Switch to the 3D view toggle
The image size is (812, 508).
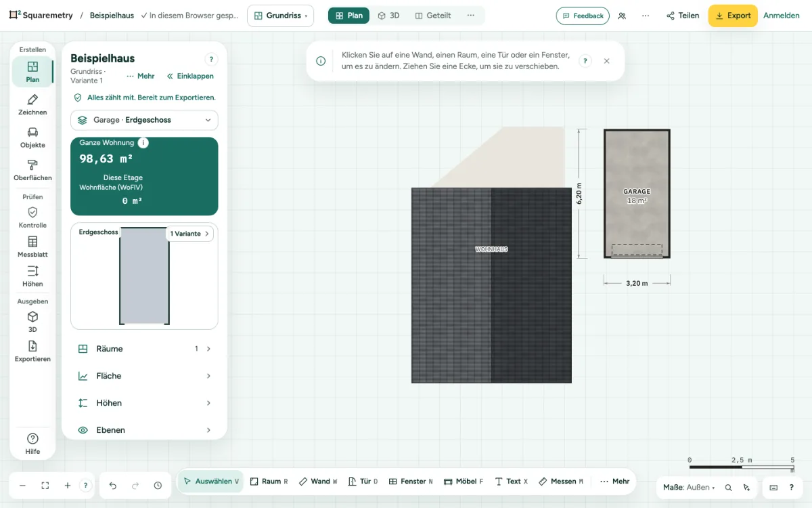coord(389,16)
